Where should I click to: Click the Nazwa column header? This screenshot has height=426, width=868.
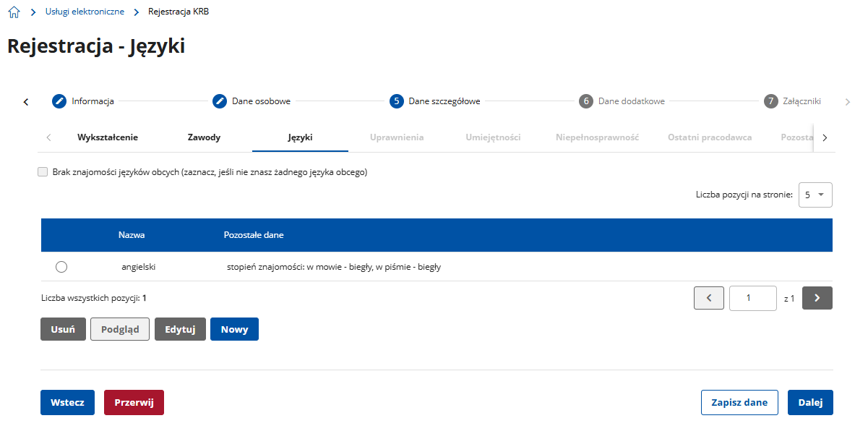tap(132, 235)
